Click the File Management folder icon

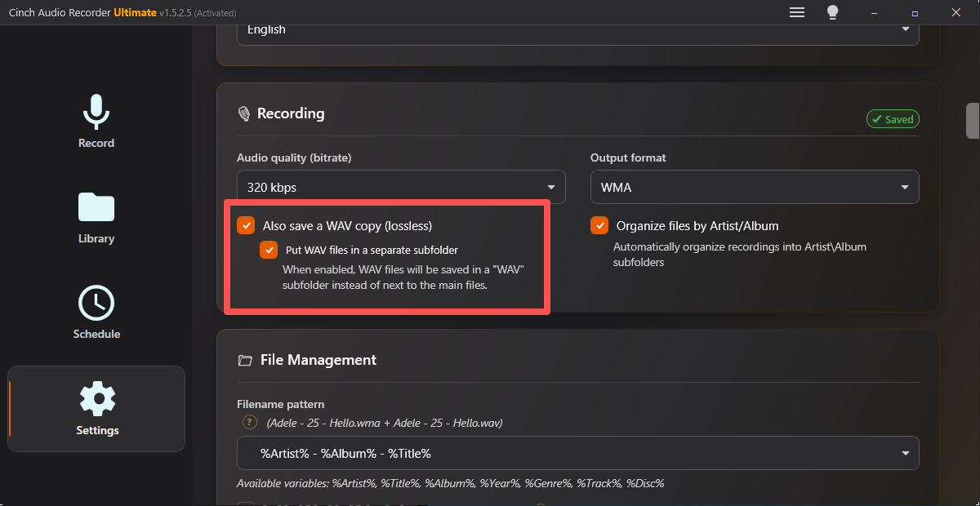[245, 360]
